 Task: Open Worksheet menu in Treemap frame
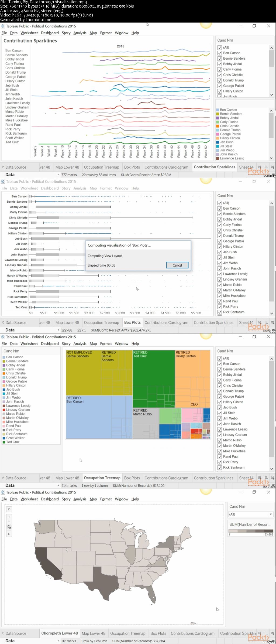click(x=29, y=344)
